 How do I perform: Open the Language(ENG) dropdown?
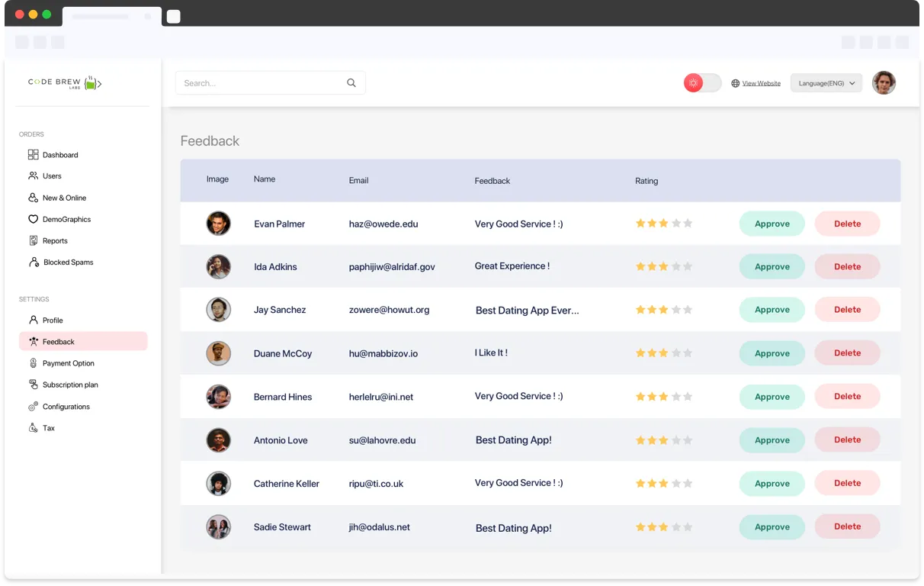(x=826, y=83)
